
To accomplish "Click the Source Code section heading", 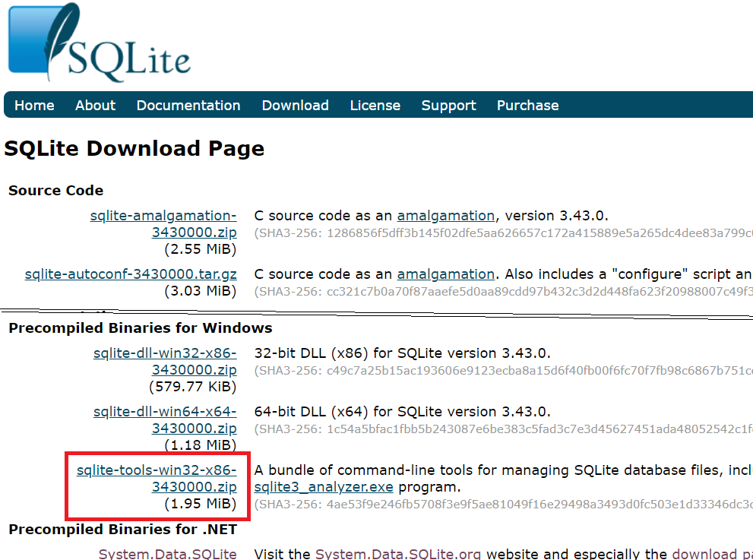I will click(55, 191).
